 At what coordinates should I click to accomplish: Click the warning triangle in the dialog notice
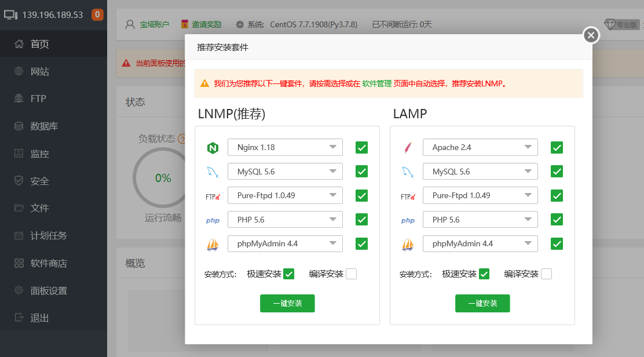204,84
